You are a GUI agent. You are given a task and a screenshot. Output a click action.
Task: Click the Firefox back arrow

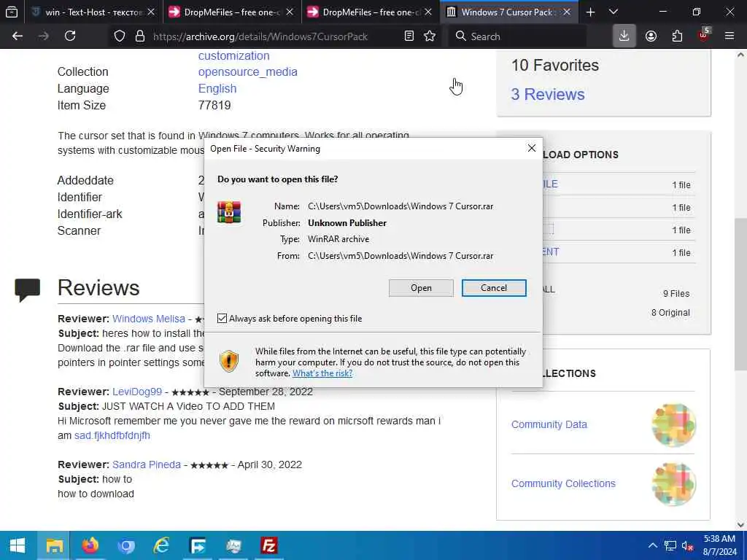click(18, 36)
